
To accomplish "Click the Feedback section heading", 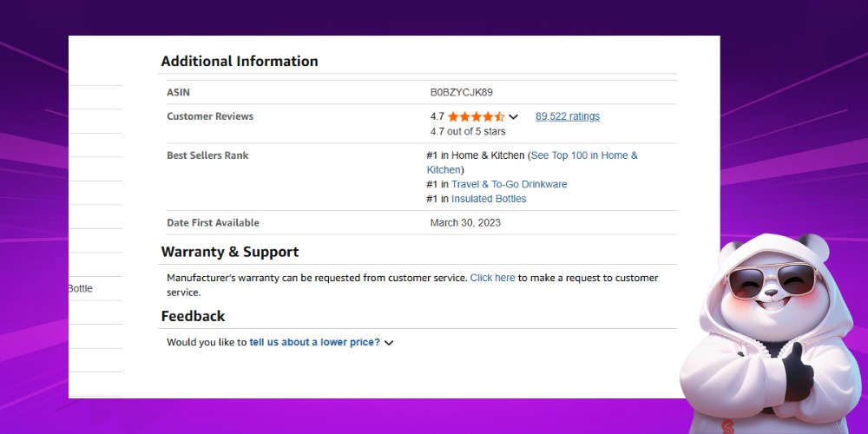I will [x=193, y=316].
